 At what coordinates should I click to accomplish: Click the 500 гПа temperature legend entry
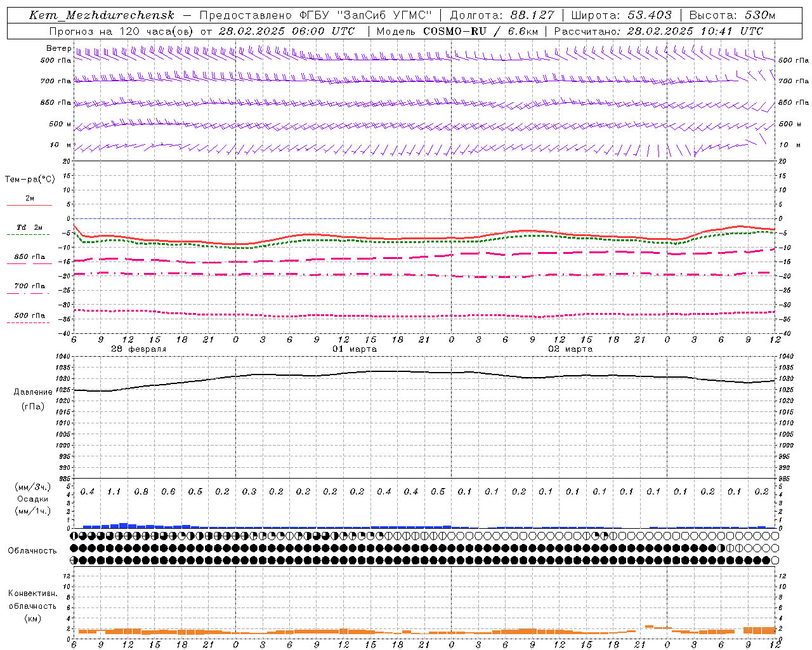[x=30, y=315]
